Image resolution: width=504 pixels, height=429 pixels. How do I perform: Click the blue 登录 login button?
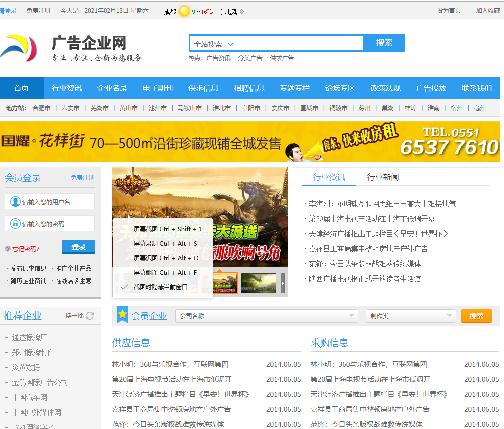78,246
